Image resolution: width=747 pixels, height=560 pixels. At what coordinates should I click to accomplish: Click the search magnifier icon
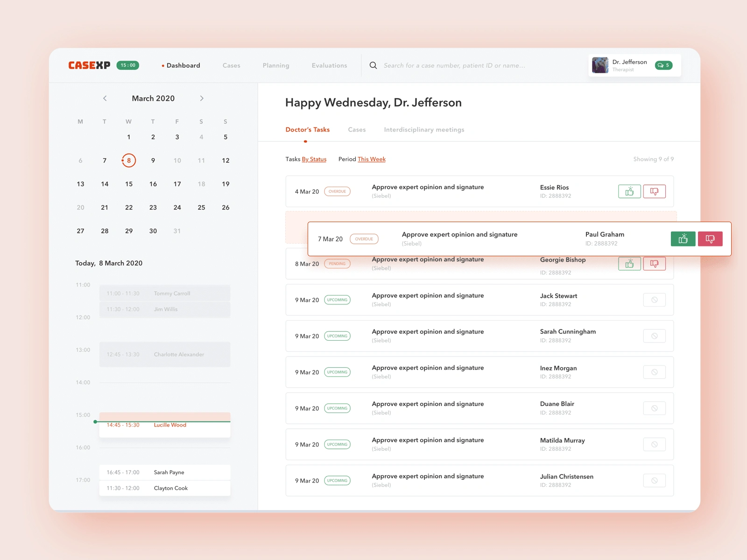pyautogui.click(x=373, y=65)
